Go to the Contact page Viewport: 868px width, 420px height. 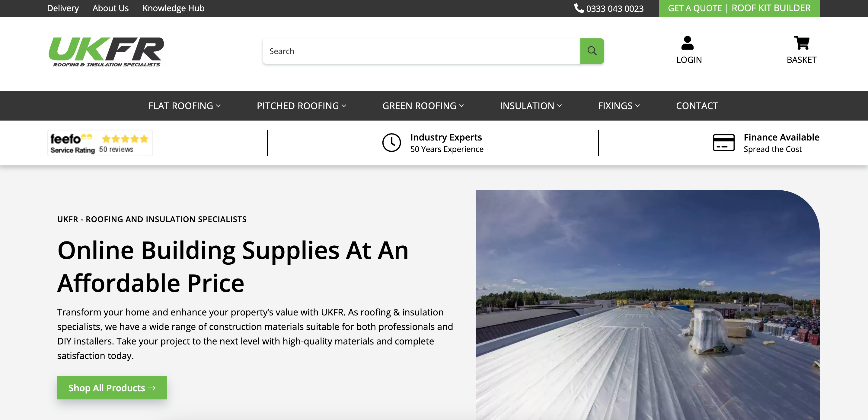(697, 106)
